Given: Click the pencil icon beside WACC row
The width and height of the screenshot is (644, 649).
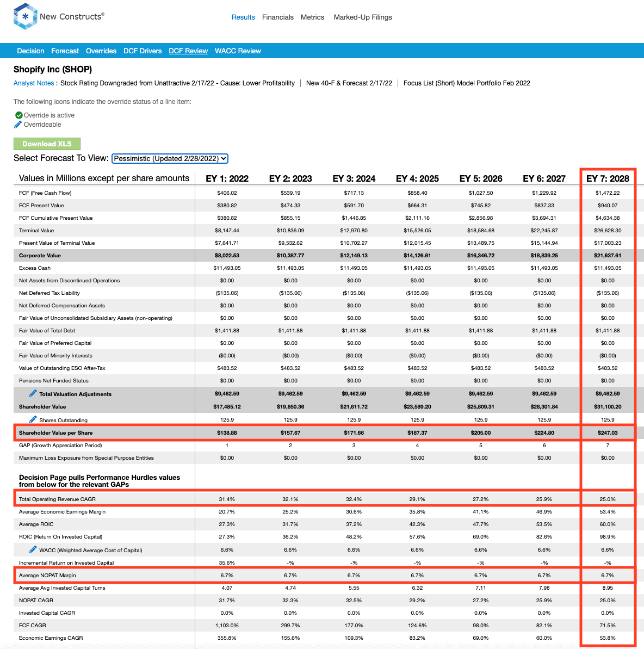Looking at the screenshot, I should click(33, 549).
